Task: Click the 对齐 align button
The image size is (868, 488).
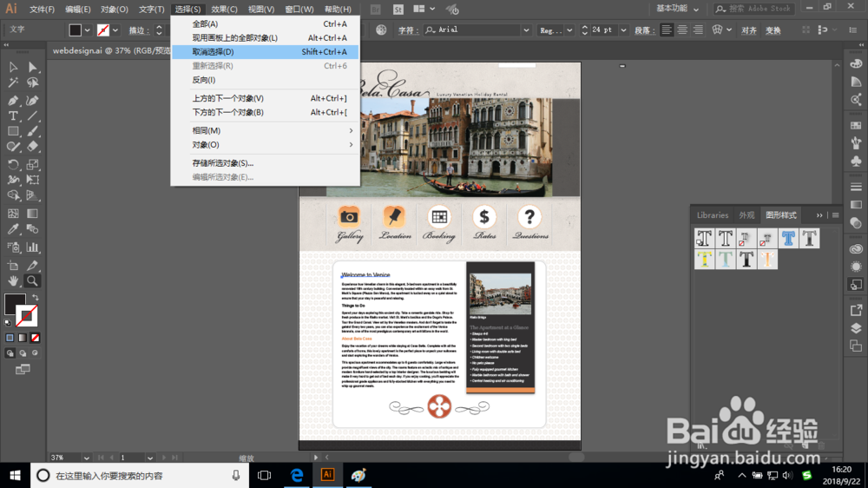Action: pyautogui.click(x=749, y=30)
